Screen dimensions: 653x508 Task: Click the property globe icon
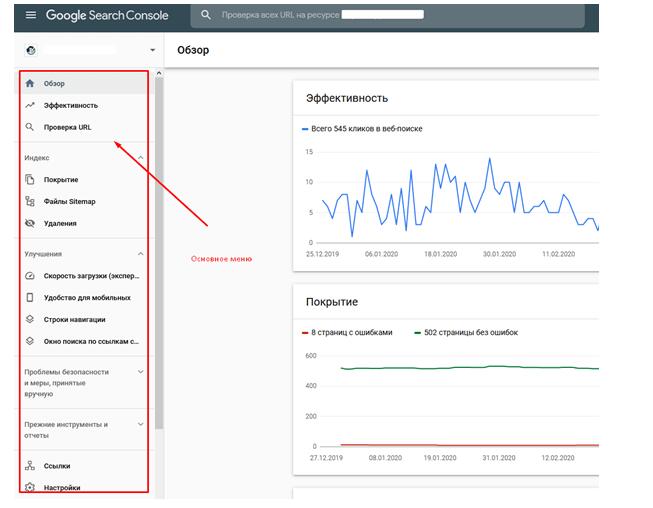coord(31,50)
